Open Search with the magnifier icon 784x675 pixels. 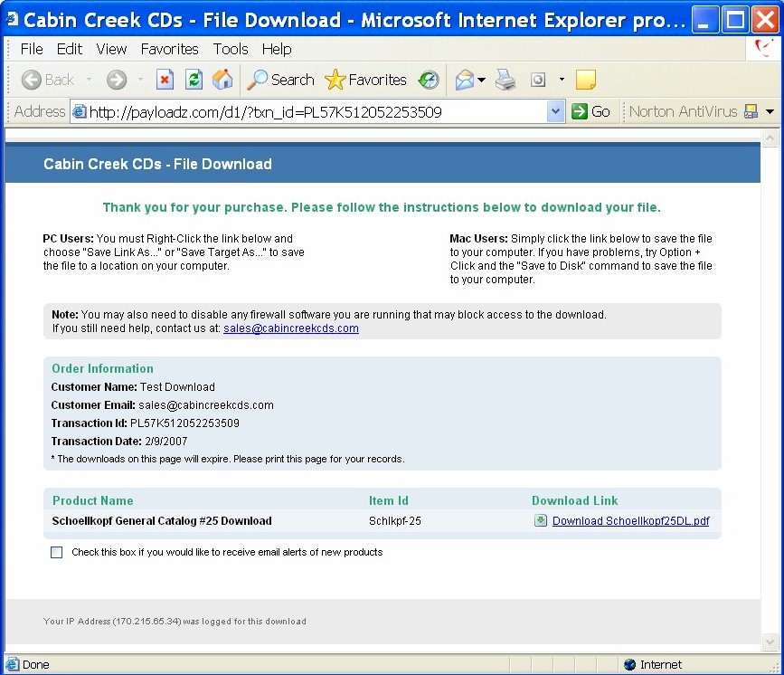point(280,80)
